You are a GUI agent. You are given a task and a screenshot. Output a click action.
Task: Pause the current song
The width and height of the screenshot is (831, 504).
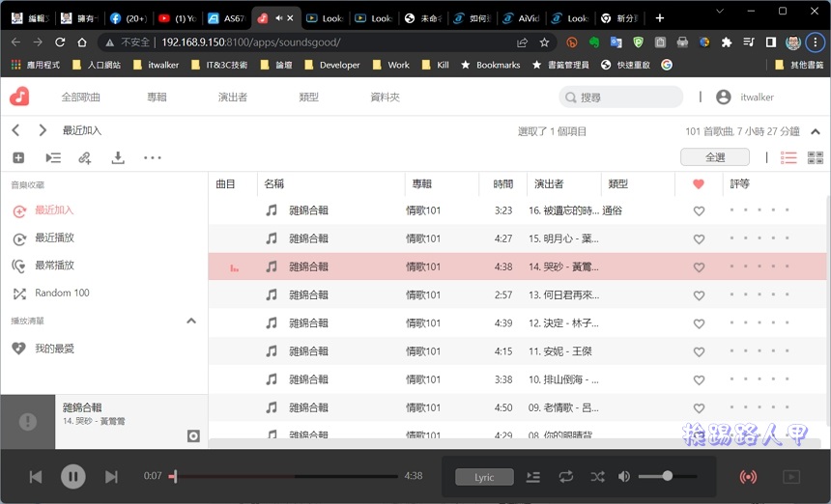(x=73, y=477)
